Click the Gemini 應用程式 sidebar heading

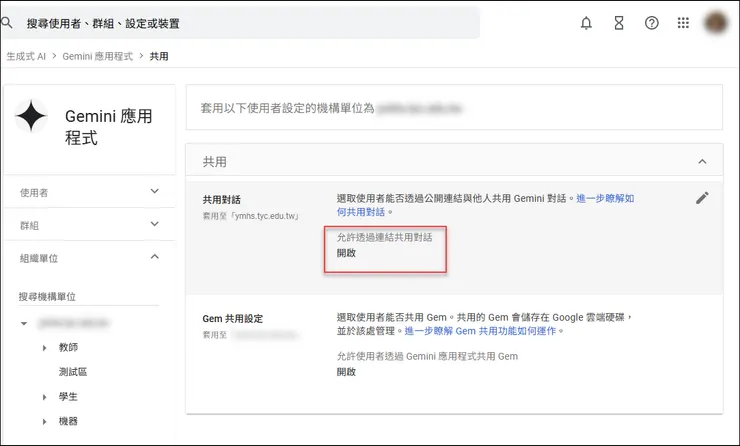point(109,127)
